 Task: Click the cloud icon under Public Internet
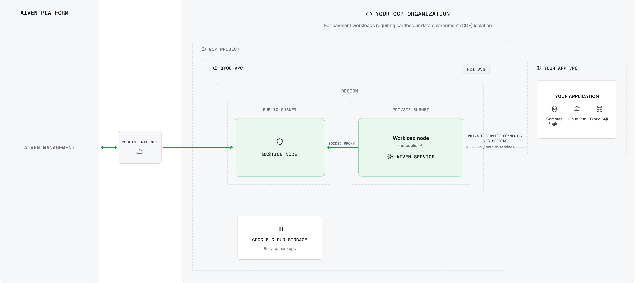tap(140, 152)
